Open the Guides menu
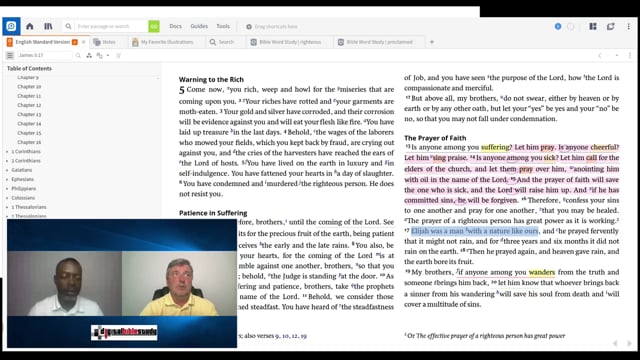Screen dimensions: 640x360 click(199, 26)
